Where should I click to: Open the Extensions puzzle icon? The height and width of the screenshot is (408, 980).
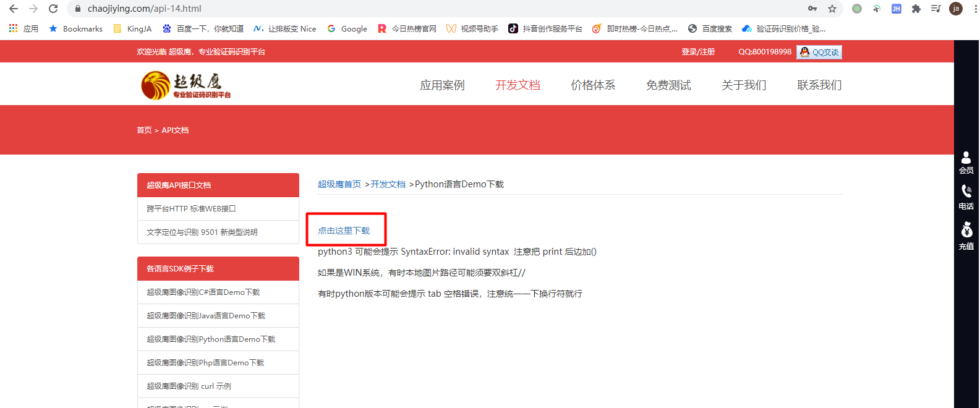pyautogui.click(x=916, y=9)
